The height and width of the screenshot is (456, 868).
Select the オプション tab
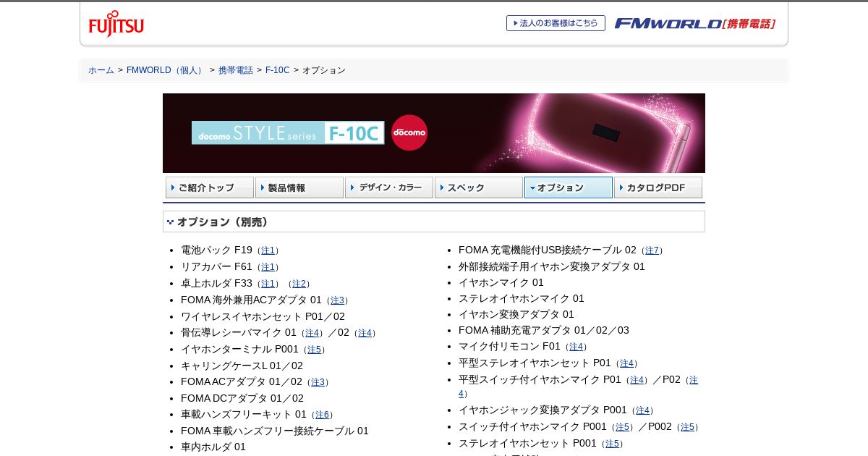[569, 187]
